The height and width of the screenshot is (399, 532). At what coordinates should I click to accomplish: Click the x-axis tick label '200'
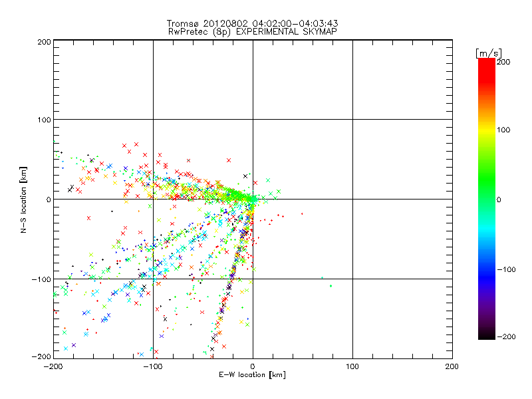[452, 366]
